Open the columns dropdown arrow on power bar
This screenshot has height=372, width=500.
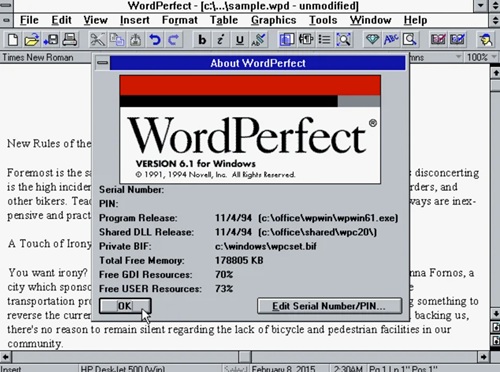coord(459,57)
